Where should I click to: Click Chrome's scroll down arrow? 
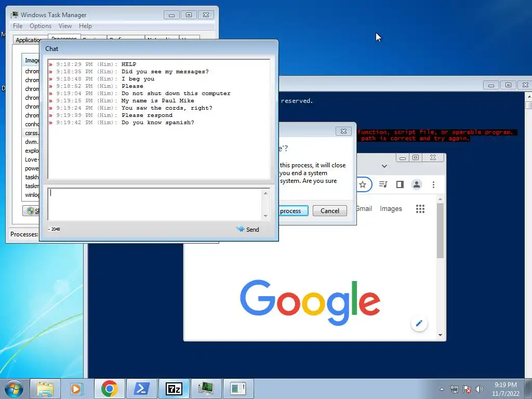pyautogui.click(x=440, y=335)
